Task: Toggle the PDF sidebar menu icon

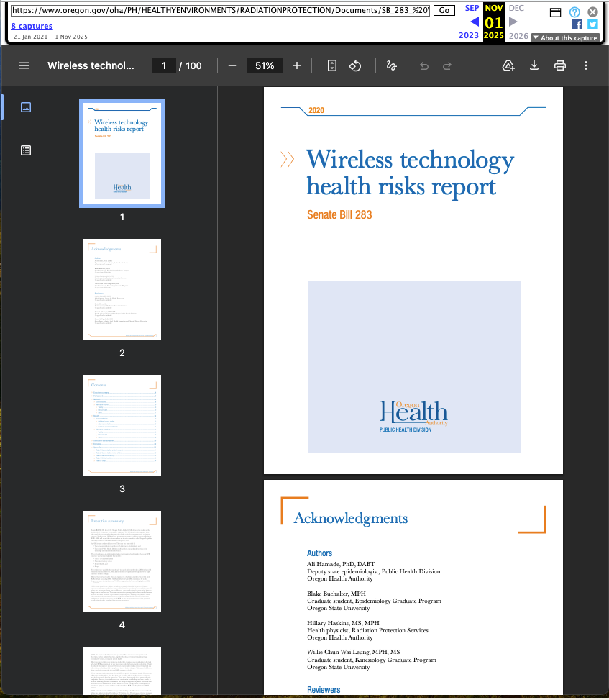Action: 24,65
